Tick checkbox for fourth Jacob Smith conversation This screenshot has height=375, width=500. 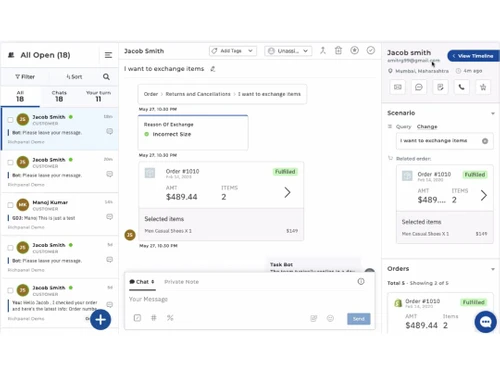pyautogui.click(x=10, y=248)
